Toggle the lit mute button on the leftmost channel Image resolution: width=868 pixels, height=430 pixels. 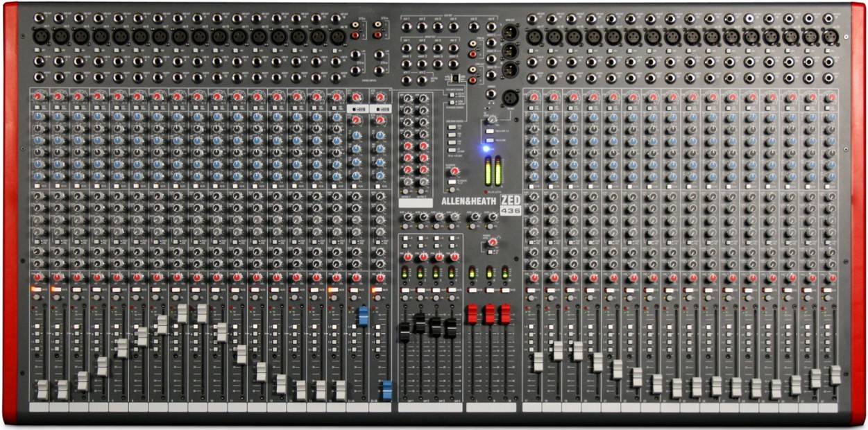click(35, 289)
